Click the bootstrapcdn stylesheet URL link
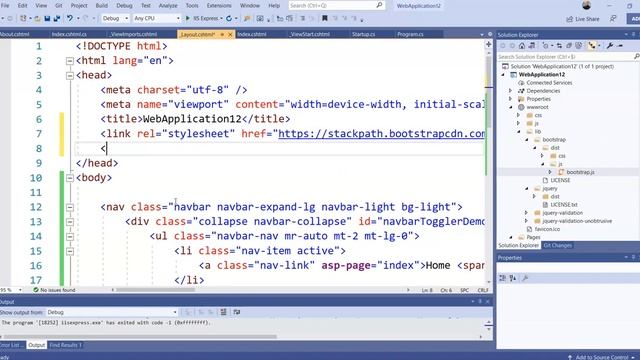Screen dimensions: 640x360 (x=381, y=133)
